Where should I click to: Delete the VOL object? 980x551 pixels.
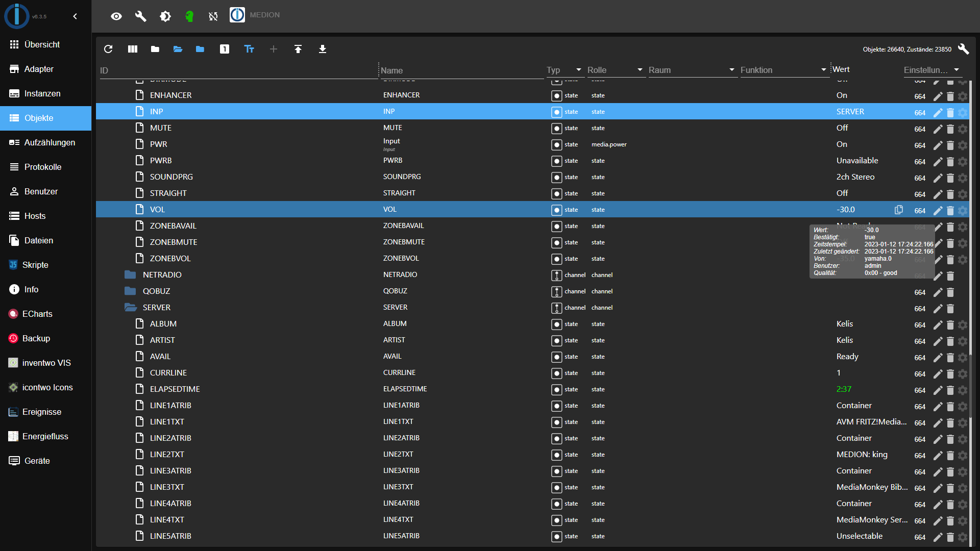(x=950, y=211)
